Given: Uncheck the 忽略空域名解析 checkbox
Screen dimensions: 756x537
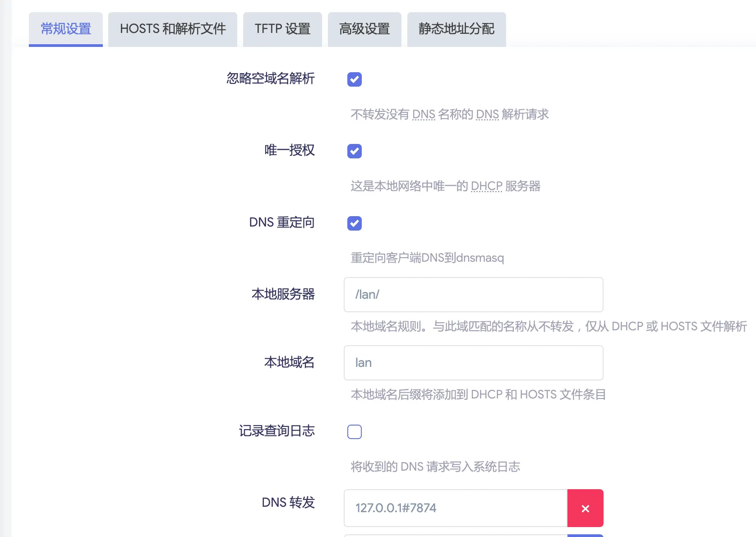Looking at the screenshot, I should tap(355, 79).
